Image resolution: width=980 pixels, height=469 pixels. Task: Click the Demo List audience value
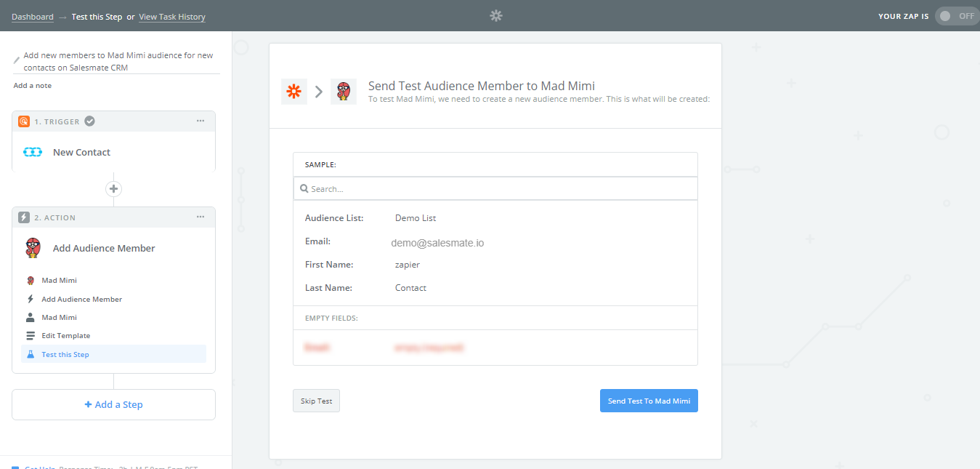(x=416, y=218)
